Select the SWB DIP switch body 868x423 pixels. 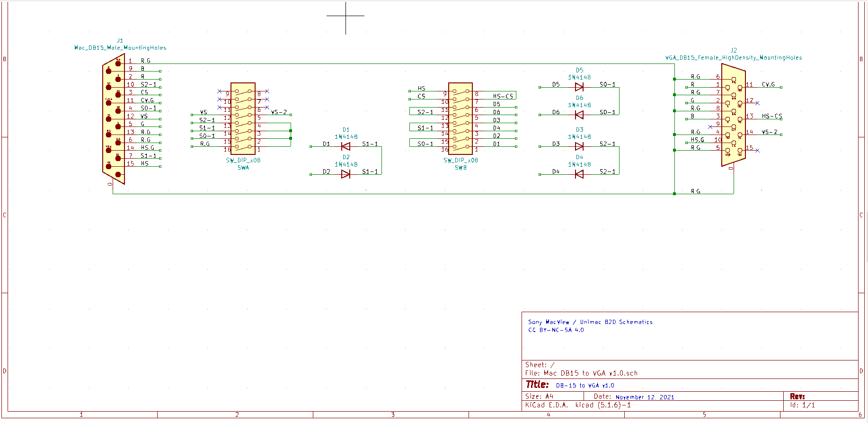461,119
